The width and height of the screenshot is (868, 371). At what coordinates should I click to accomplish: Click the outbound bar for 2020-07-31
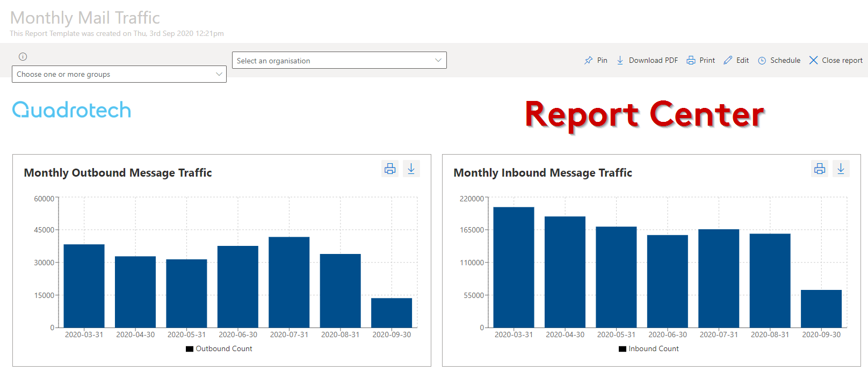[289, 282]
